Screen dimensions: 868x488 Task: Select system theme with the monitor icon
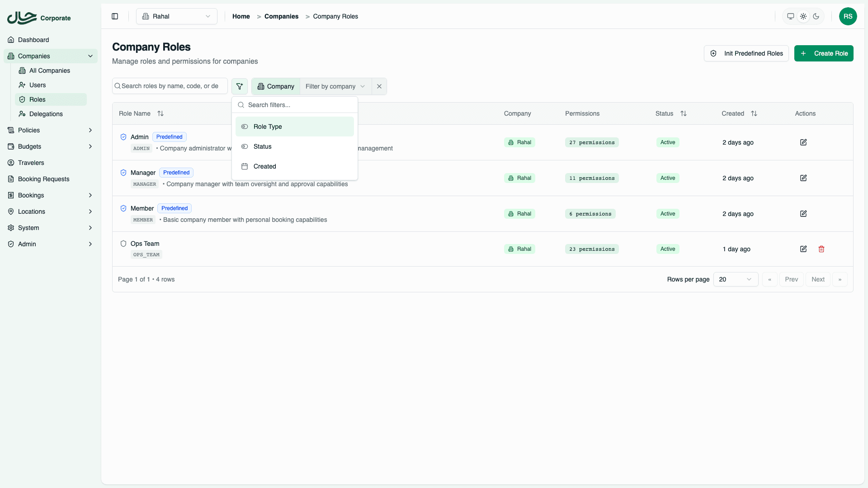coord(791,16)
